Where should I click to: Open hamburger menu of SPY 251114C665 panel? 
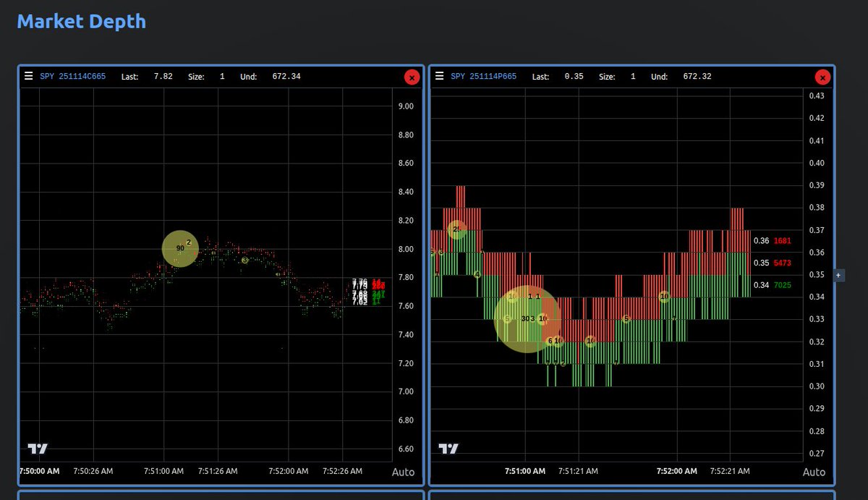28,75
